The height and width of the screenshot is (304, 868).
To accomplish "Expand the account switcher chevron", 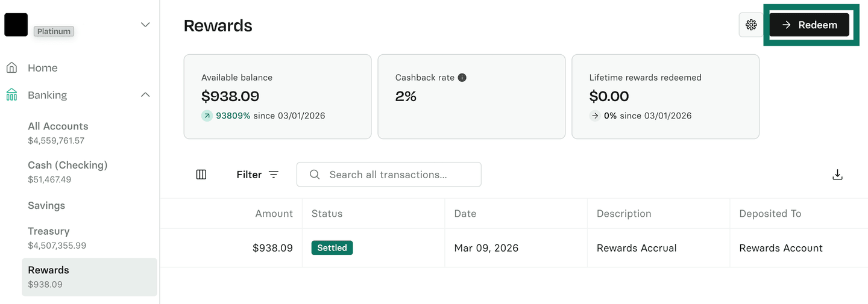I will pos(145,25).
